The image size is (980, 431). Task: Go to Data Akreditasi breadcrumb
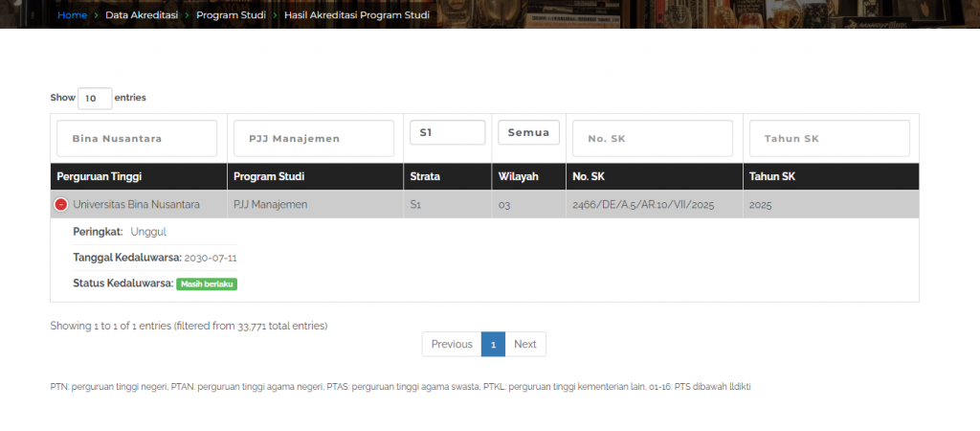[143, 15]
